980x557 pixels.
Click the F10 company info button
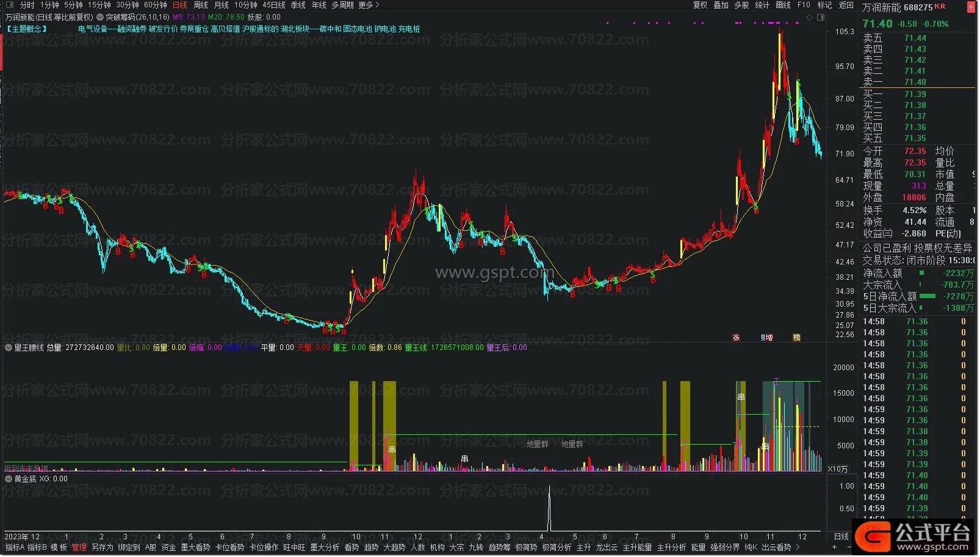(804, 5)
